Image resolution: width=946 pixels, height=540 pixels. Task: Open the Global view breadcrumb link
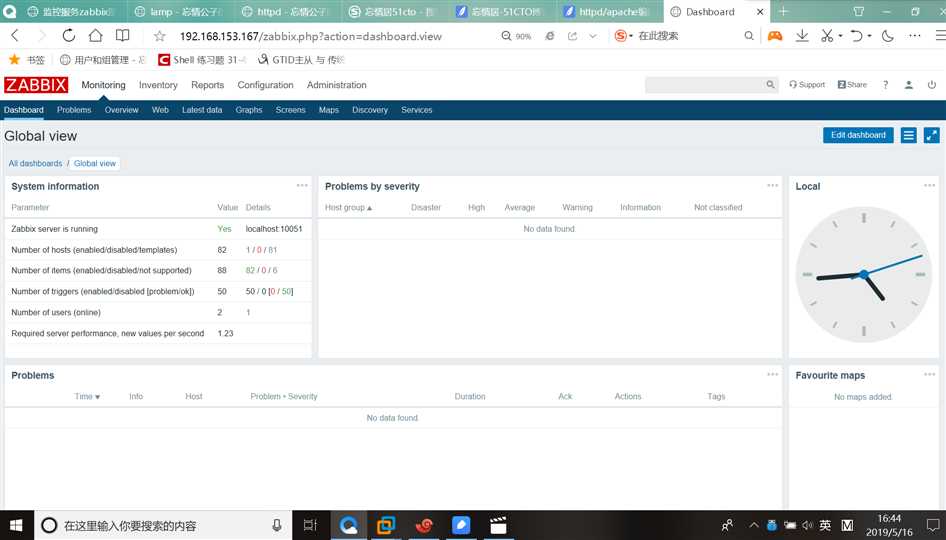point(95,164)
